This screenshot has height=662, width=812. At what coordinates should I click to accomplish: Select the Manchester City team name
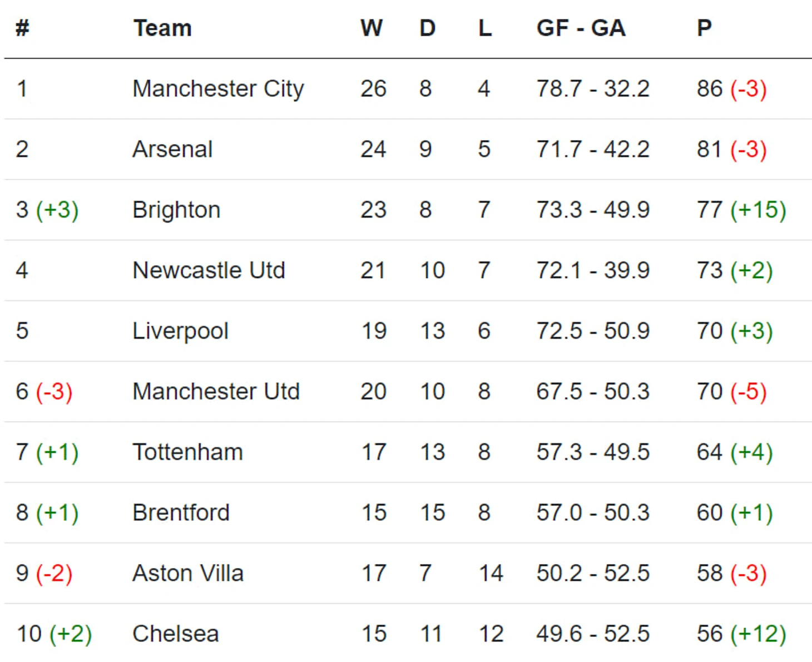(x=219, y=89)
